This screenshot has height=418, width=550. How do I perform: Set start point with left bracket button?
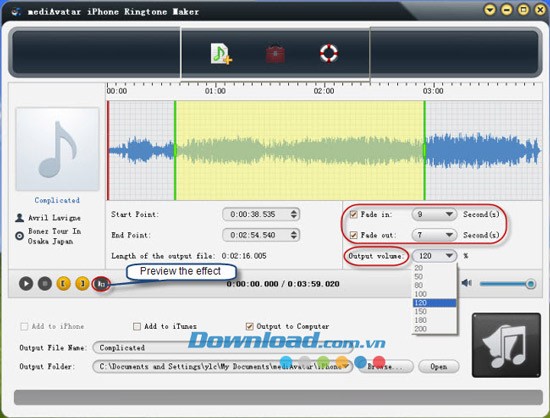(x=63, y=283)
